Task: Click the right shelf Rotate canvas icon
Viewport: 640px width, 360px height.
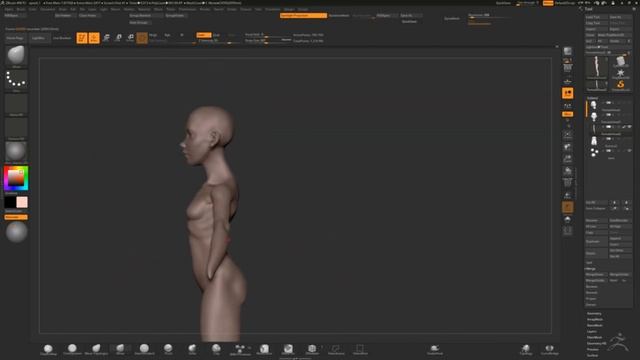Action: point(568,171)
